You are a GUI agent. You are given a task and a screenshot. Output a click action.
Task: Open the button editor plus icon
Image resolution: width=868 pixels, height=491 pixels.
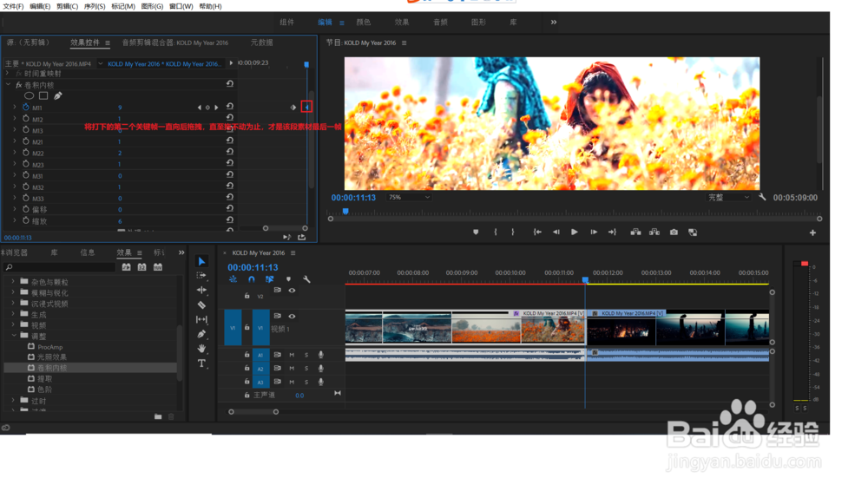(812, 233)
